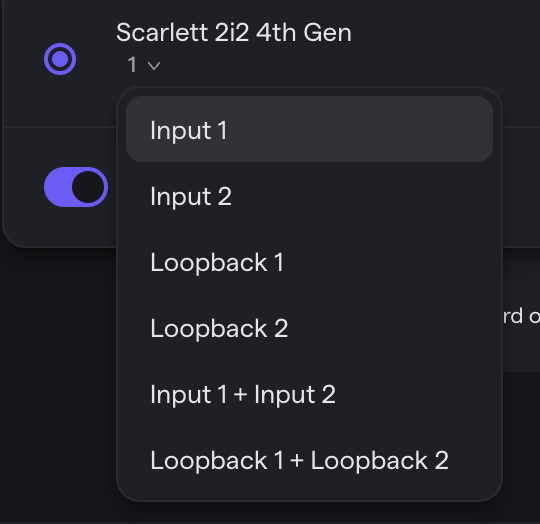Image resolution: width=540 pixels, height=524 pixels.
Task: Open the channel selector showing 1
Action: click(x=144, y=65)
